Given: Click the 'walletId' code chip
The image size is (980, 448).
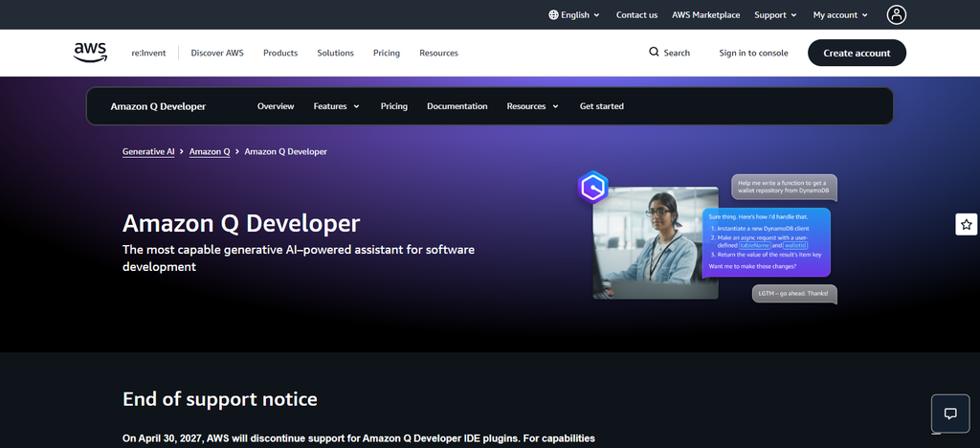Looking at the screenshot, I should 795,246.
